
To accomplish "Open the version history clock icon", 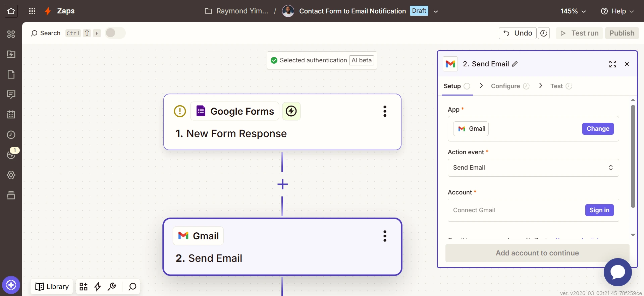I will click(x=544, y=33).
